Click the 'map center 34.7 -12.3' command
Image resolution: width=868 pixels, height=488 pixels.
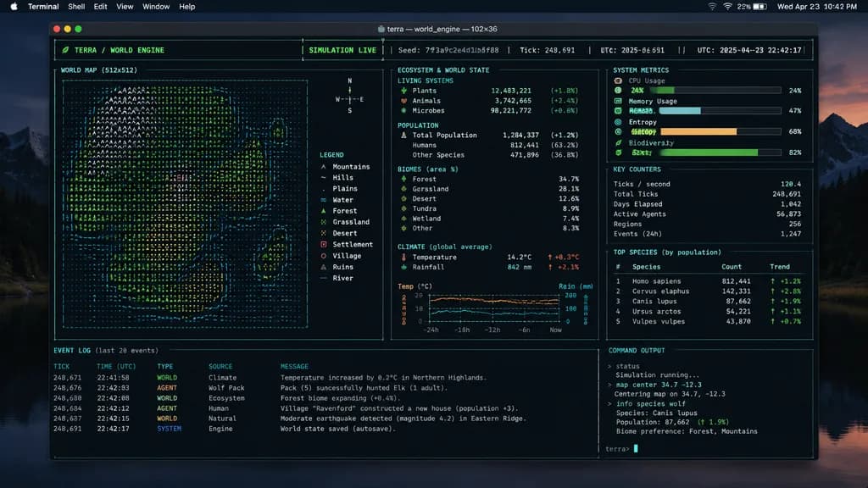pos(658,385)
